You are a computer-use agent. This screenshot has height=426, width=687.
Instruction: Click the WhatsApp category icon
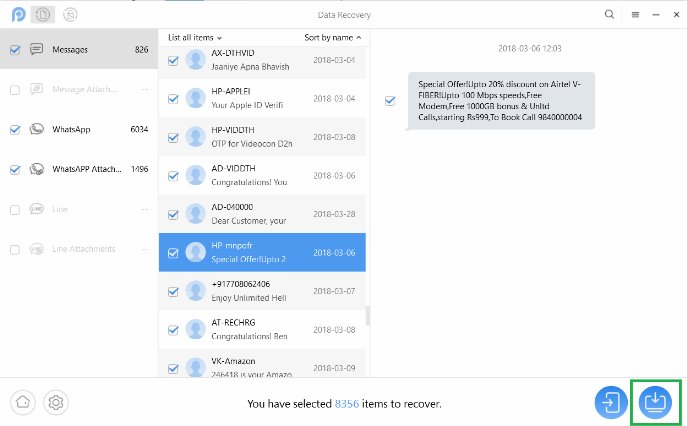(36, 129)
